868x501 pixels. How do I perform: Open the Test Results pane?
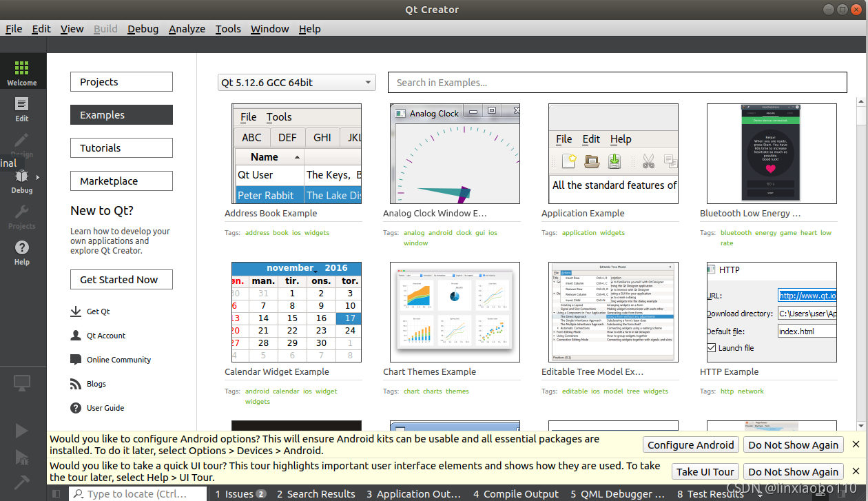tap(710, 493)
